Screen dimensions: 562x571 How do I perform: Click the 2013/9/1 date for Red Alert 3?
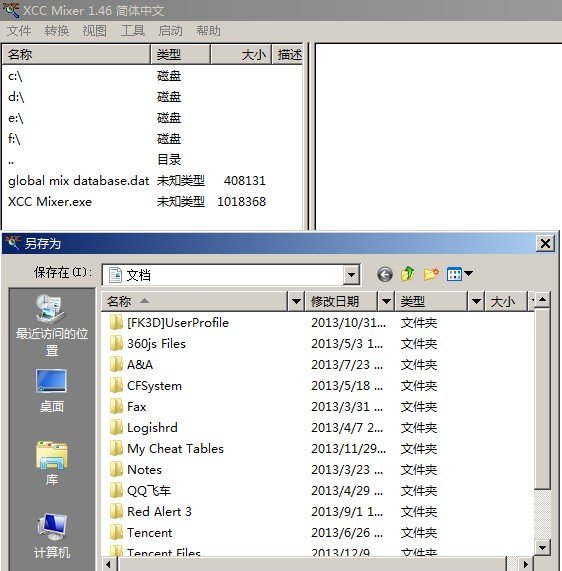(347, 512)
